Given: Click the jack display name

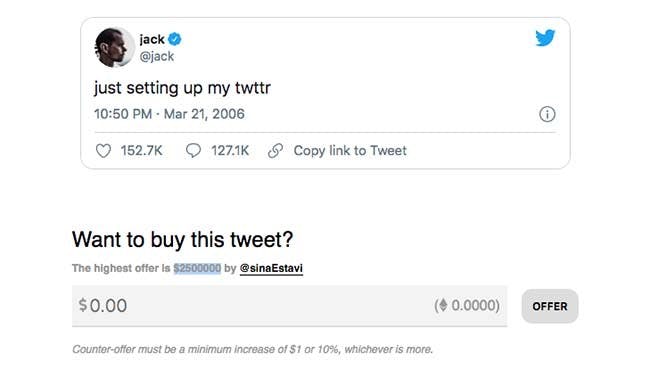Looking at the screenshot, I should [152, 39].
